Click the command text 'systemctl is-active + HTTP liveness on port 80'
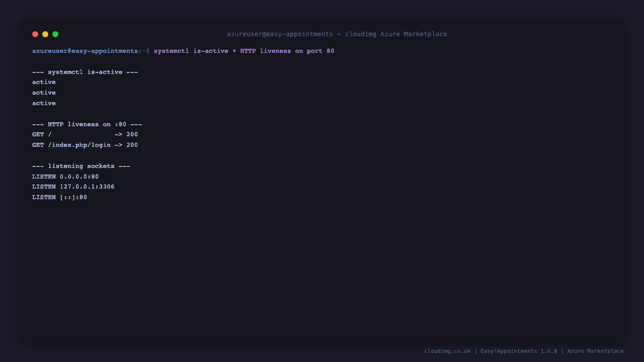 pyautogui.click(x=244, y=51)
